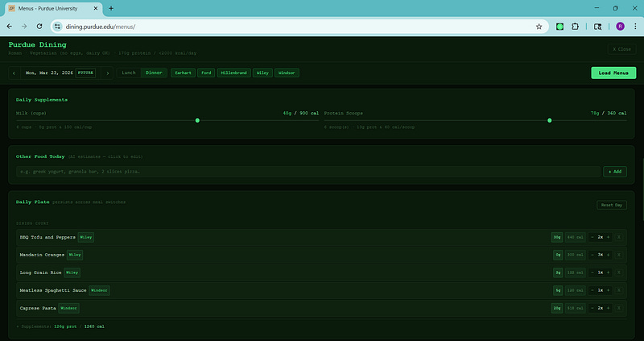Click the Mon, Mar 23, 2026 date
Image resolution: width=644 pixels, height=341 pixels.
click(49, 73)
